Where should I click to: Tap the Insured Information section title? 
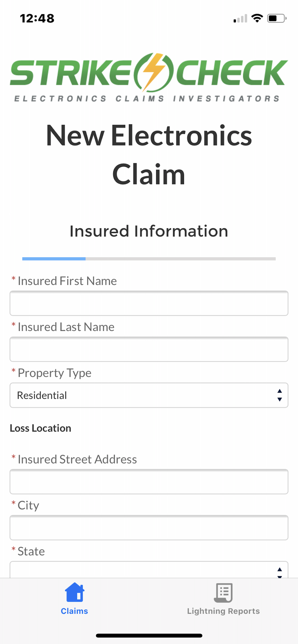[149, 231]
